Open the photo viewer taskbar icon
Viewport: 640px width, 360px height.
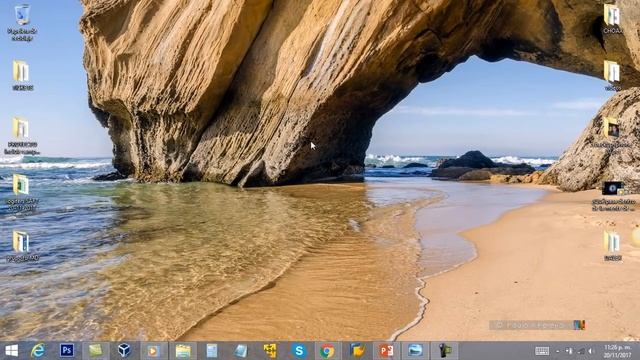point(415,351)
